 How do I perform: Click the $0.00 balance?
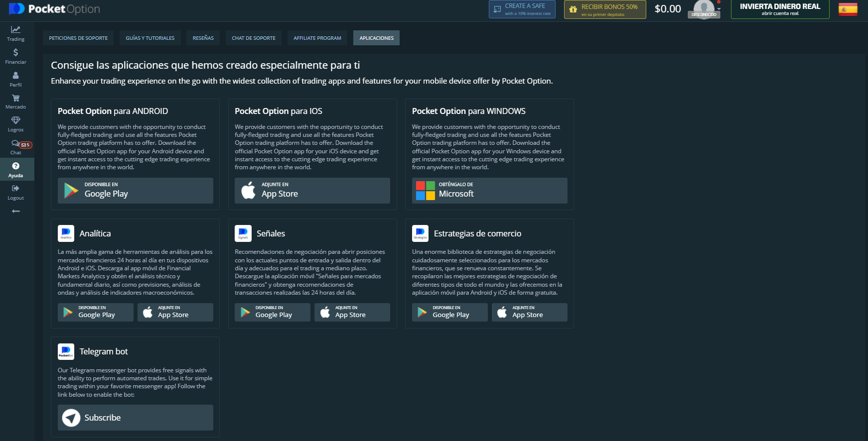(668, 9)
